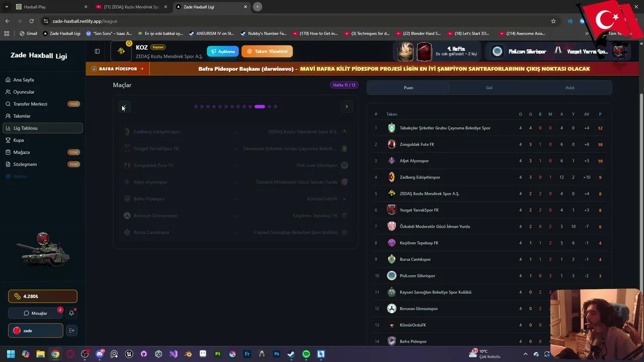Open Blender from the taskbar

188,354
